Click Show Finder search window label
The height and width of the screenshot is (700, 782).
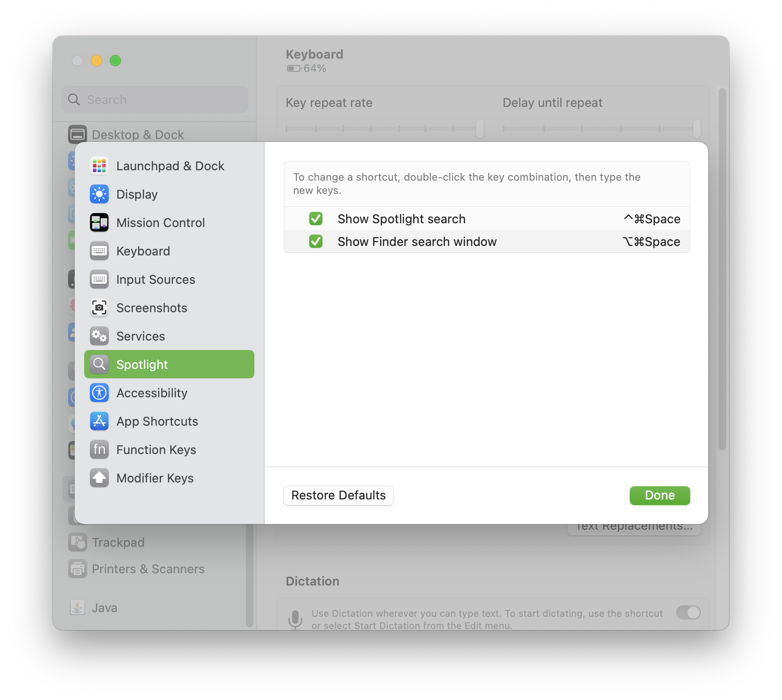(x=417, y=241)
